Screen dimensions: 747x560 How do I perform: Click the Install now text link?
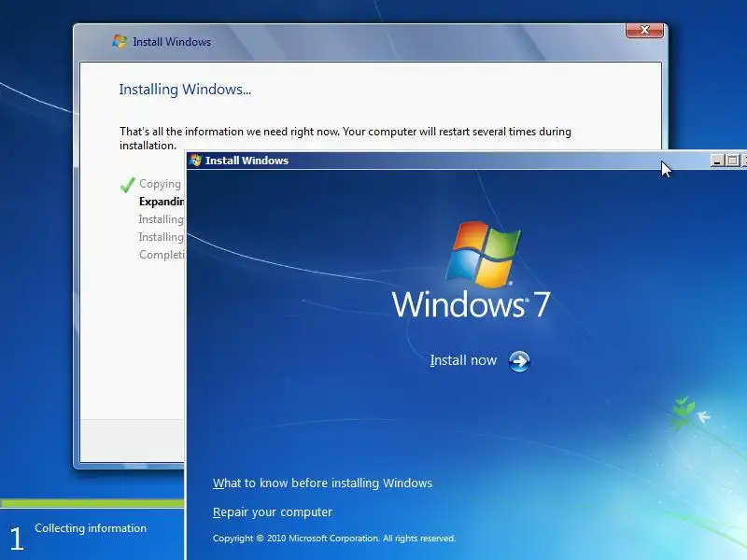[x=463, y=360]
